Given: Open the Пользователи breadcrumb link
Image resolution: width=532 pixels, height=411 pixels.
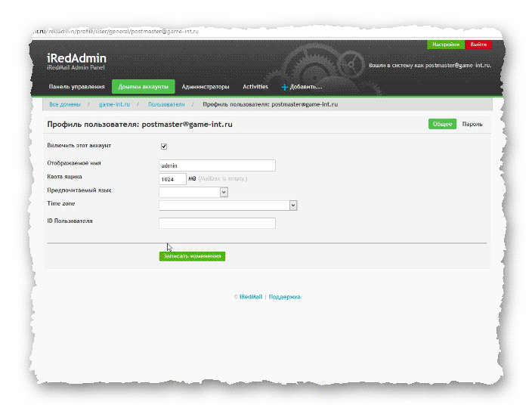Looking at the screenshot, I should point(166,104).
